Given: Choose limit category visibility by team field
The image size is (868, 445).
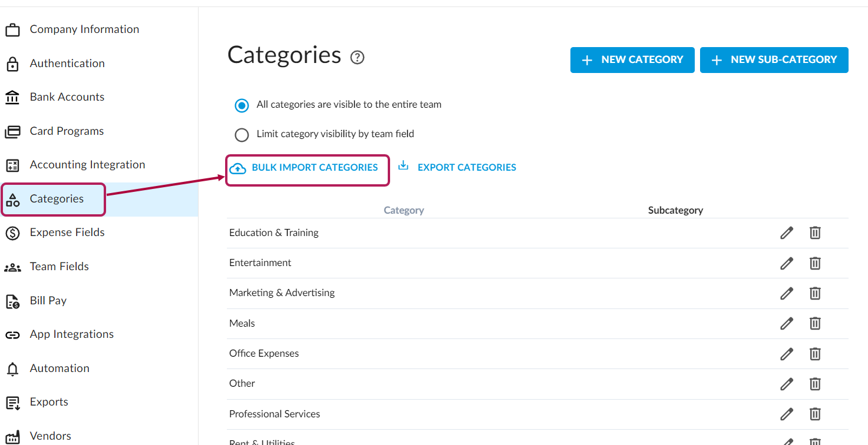Looking at the screenshot, I should tap(242, 135).
